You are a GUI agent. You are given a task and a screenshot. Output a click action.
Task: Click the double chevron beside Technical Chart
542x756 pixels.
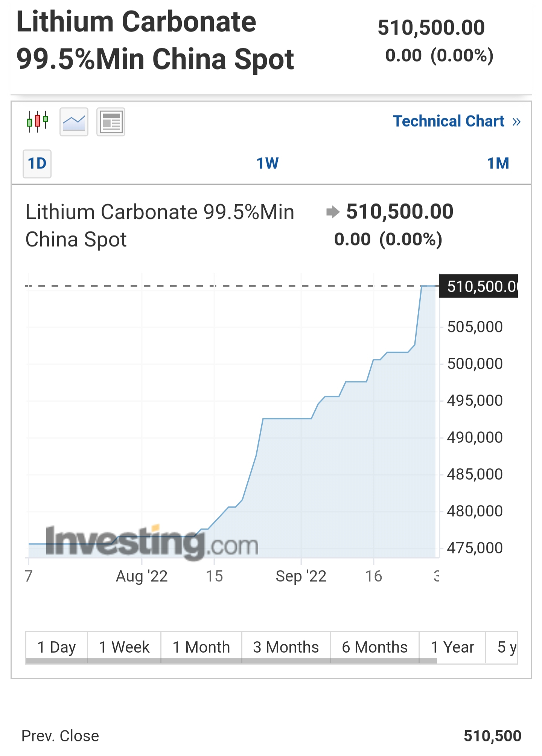516,122
